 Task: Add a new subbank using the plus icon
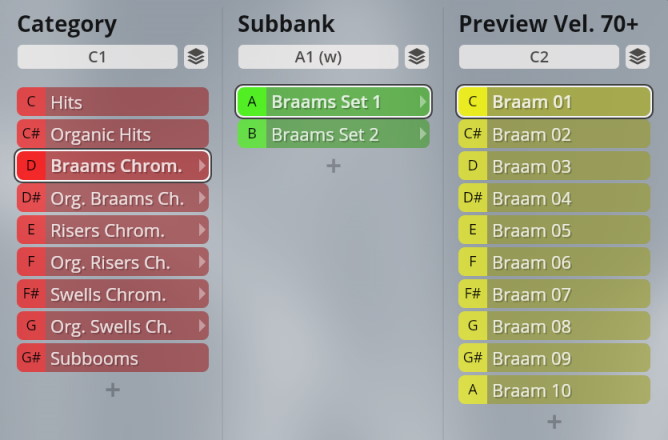pos(334,166)
